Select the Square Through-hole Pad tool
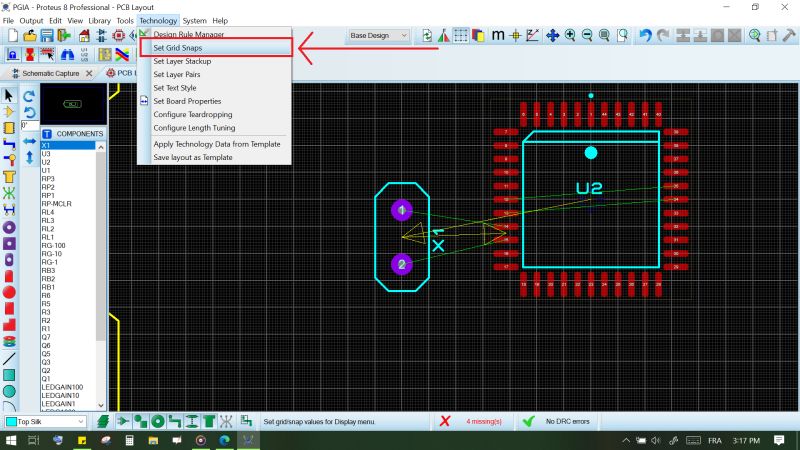This screenshot has height=450, width=800. coord(9,243)
